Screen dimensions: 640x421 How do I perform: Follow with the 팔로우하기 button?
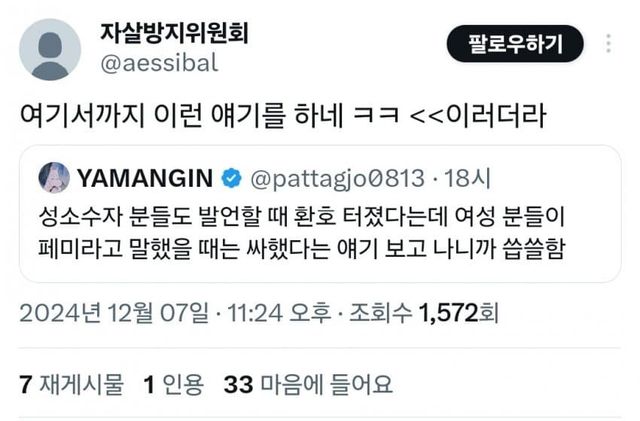tap(515, 44)
